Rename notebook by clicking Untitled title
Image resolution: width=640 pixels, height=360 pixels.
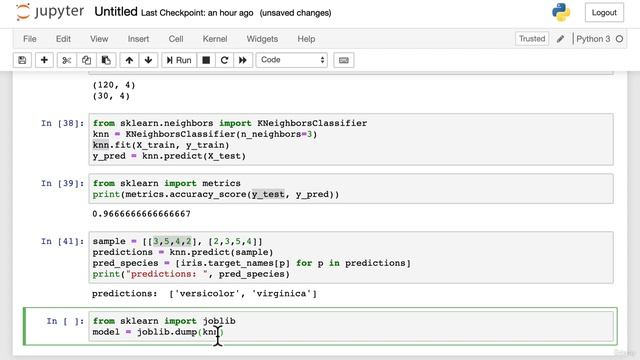click(116, 12)
